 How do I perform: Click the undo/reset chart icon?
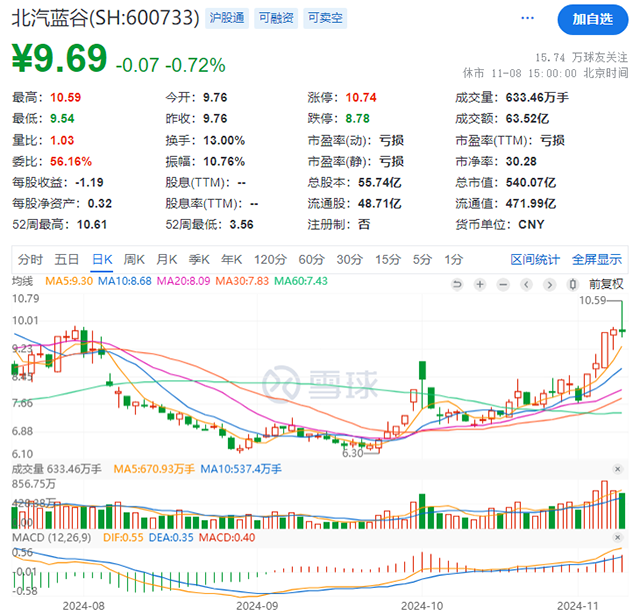coord(457,284)
